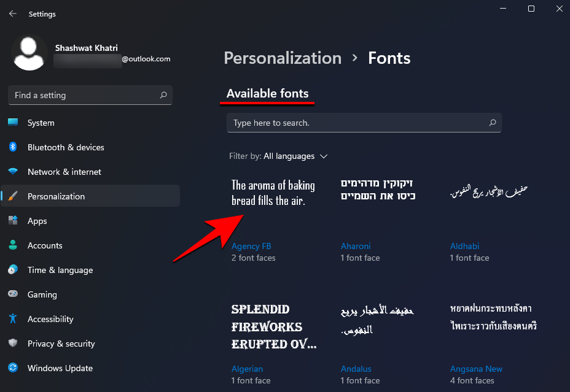Click the Personalization breadcrumb link
570x392 pixels.
click(283, 58)
